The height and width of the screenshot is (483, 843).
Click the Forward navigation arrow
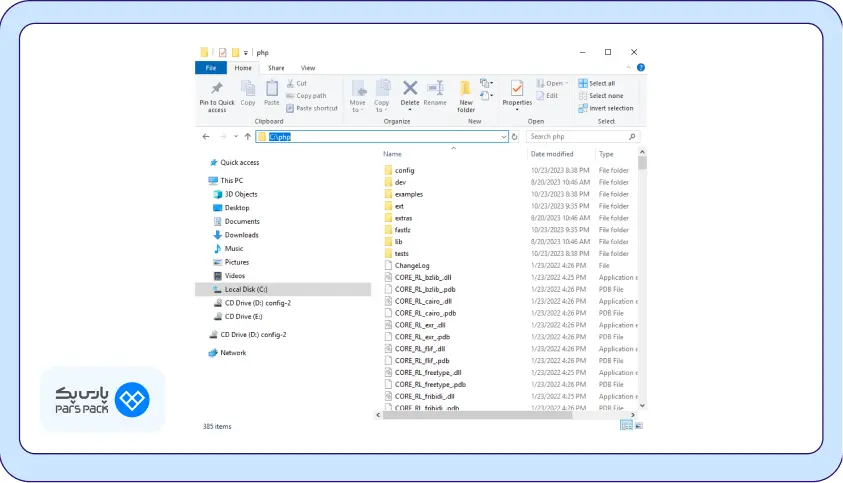(x=223, y=137)
